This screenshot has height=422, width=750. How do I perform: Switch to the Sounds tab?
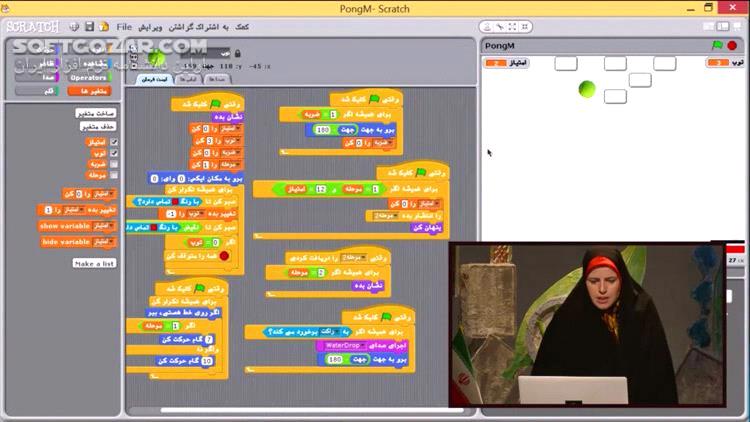tap(217, 79)
